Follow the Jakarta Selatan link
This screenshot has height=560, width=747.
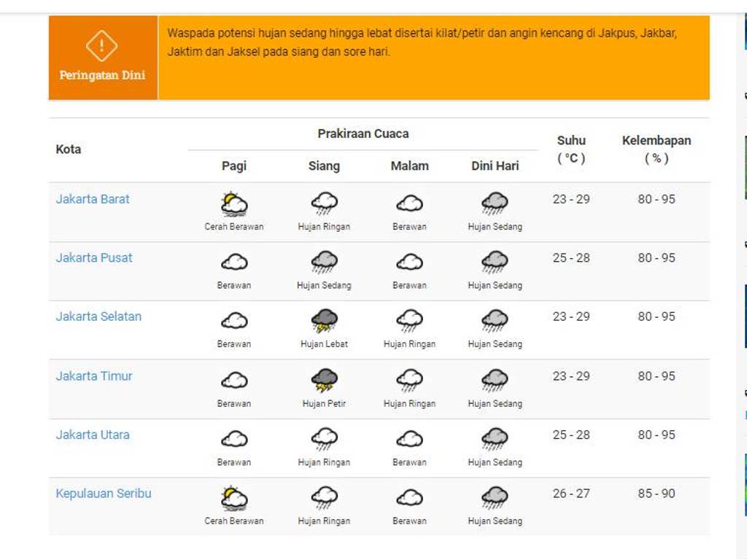(x=98, y=316)
